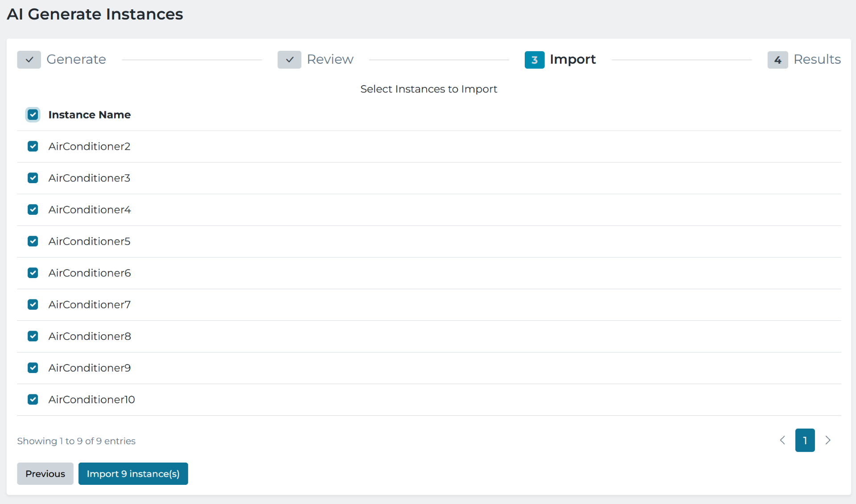The image size is (856, 504).
Task: Switch to the Generate step label
Action: (76, 59)
